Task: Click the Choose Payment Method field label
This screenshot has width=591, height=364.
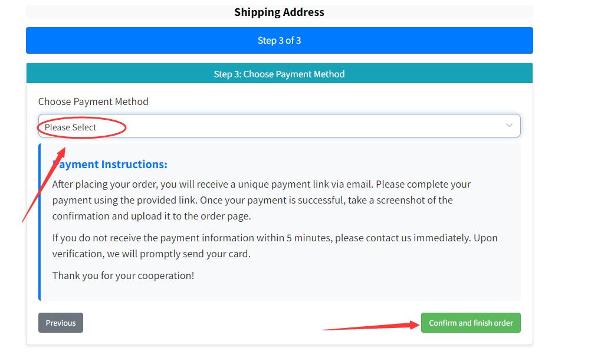Action: pyautogui.click(x=93, y=101)
